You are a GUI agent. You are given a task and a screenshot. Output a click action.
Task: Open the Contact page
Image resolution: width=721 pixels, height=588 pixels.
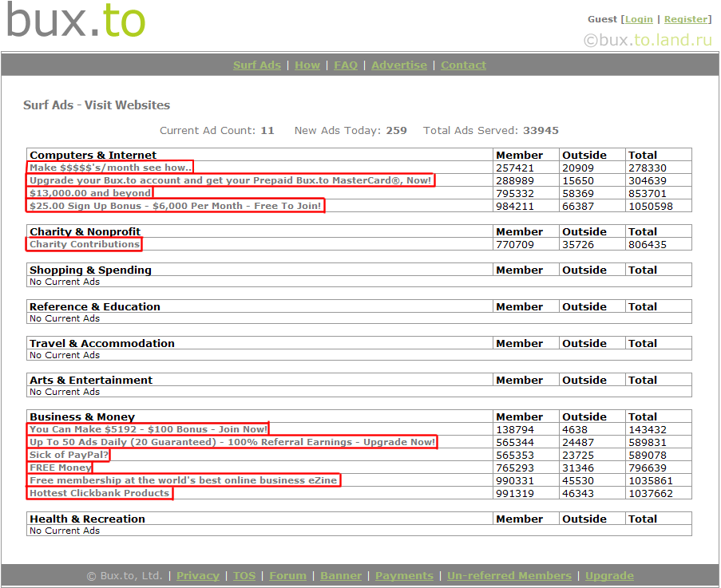pos(463,65)
